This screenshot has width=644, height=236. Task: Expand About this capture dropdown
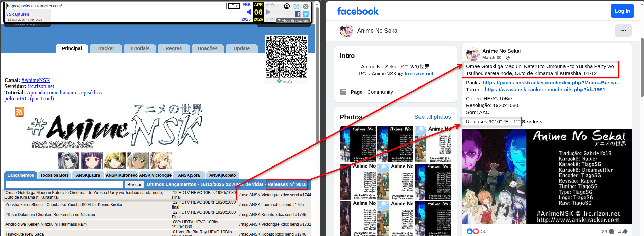[293, 20]
